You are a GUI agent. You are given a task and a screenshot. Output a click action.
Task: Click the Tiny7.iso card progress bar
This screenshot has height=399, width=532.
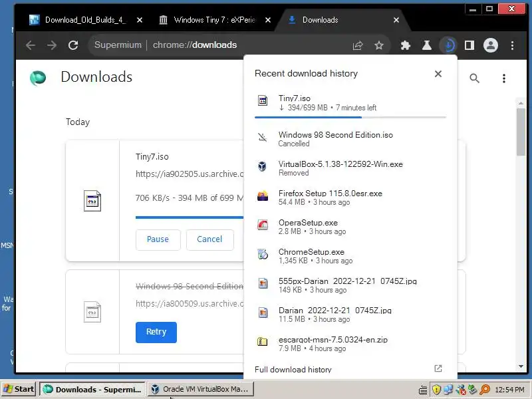pos(190,217)
